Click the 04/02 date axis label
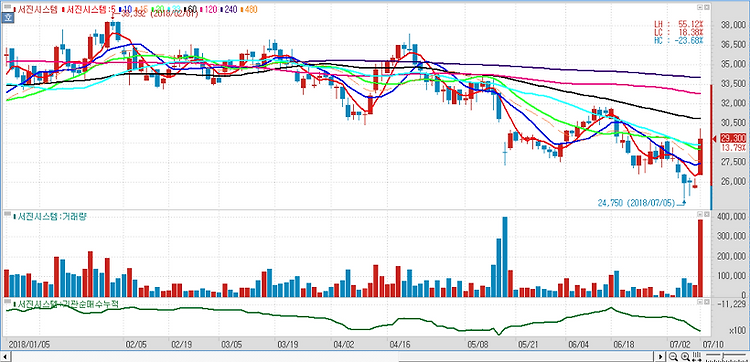750x362 pixels. pos(344,343)
